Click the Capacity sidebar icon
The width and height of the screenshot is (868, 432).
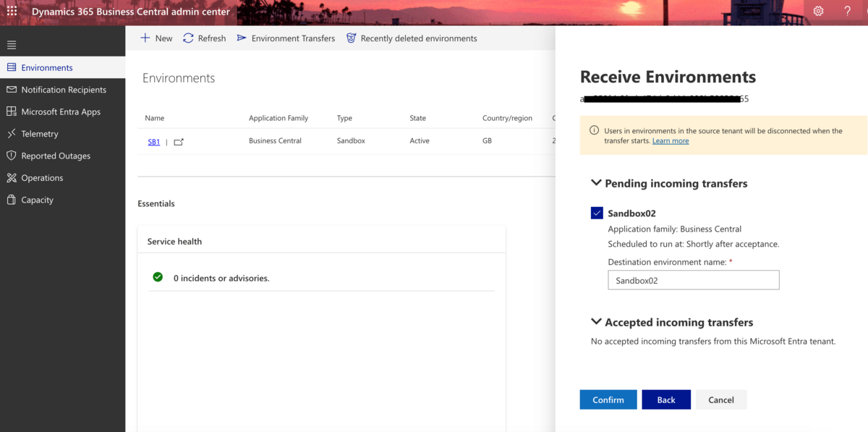pyautogui.click(x=11, y=200)
